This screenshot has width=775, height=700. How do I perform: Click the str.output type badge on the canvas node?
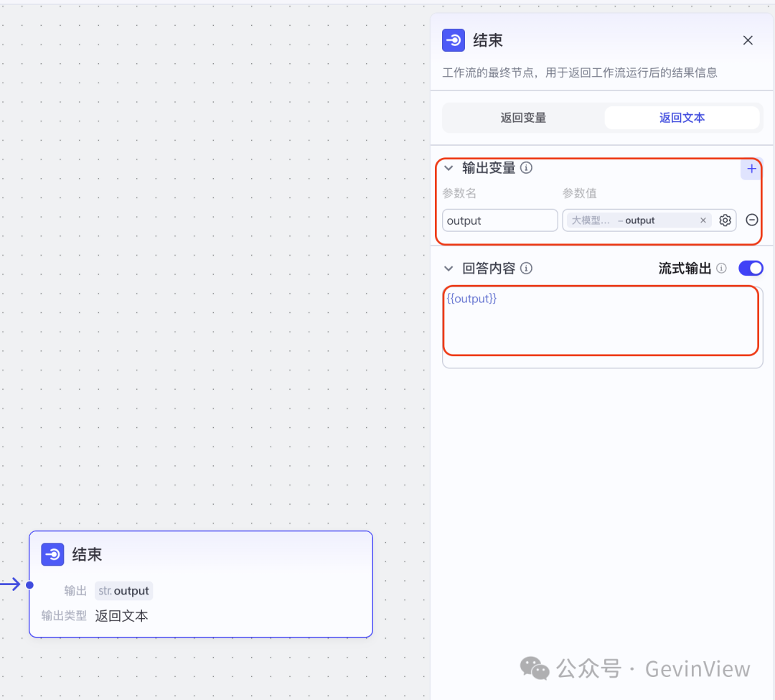tap(123, 590)
